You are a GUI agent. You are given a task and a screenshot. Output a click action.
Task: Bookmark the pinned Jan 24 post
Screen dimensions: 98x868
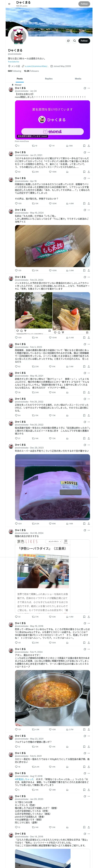pyautogui.click(x=84, y=146)
